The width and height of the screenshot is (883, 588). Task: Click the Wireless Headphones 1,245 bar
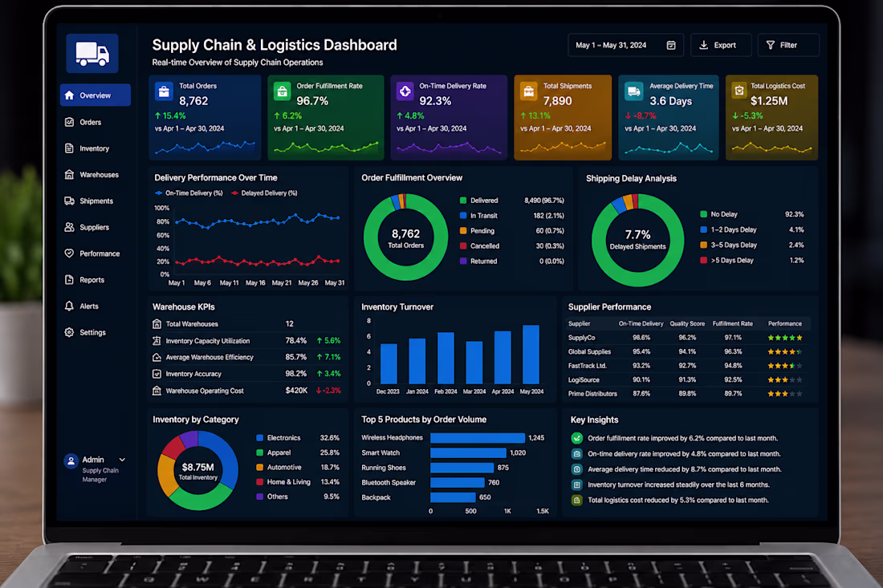[x=478, y=438]
